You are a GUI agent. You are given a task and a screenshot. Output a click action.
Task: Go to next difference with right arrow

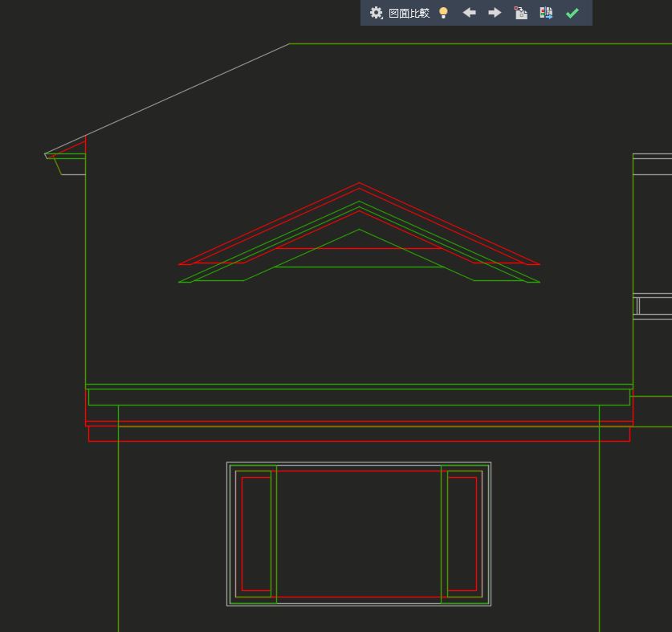(495, 13)
